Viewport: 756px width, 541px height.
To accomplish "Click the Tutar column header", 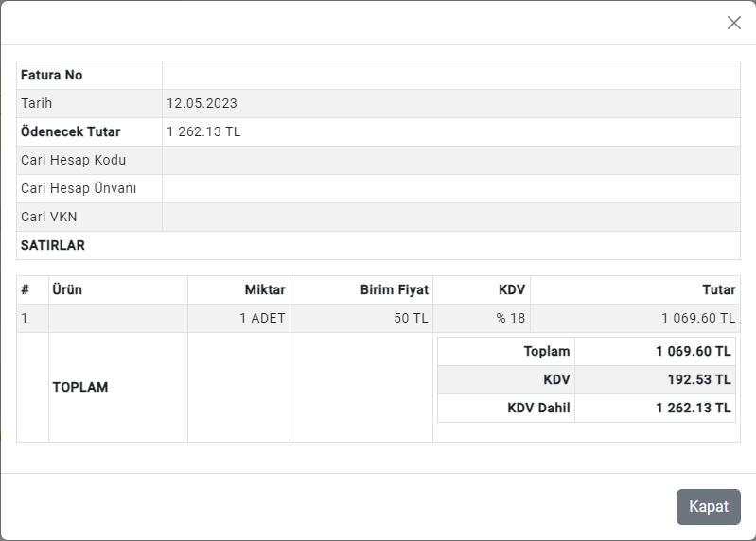I will pos(718,290).
